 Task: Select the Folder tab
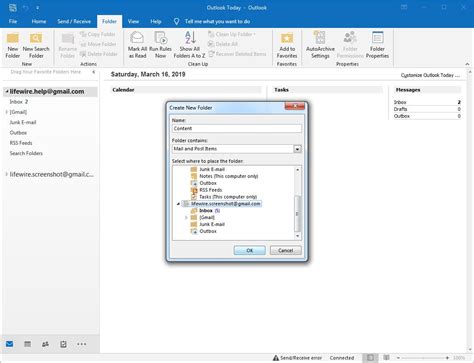(x=109, y=21)
